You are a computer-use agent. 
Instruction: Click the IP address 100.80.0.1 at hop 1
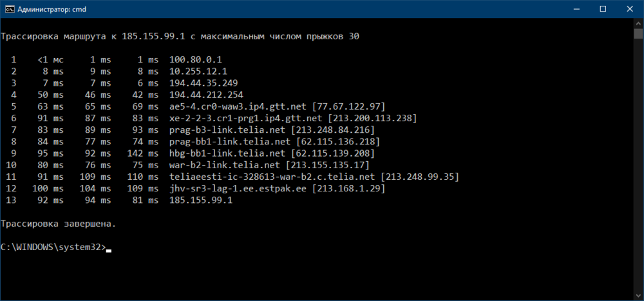pyautogui.click(x=195, y=59)
